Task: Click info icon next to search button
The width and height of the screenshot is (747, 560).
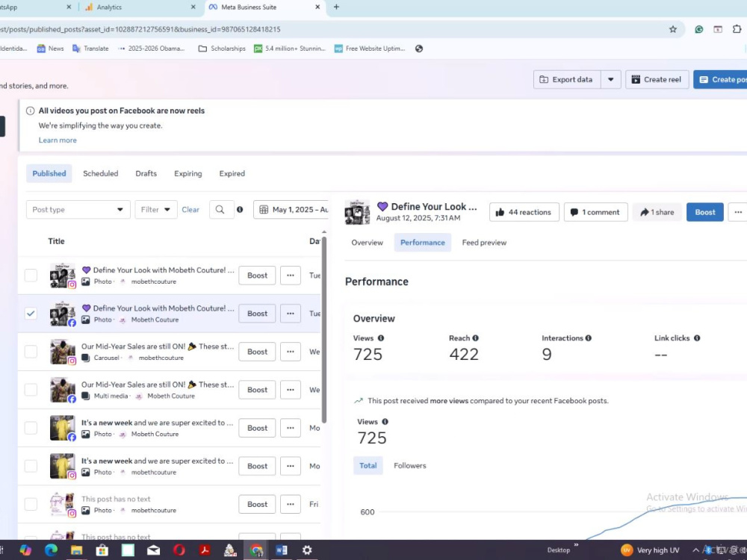Action: tap(240, 210)
